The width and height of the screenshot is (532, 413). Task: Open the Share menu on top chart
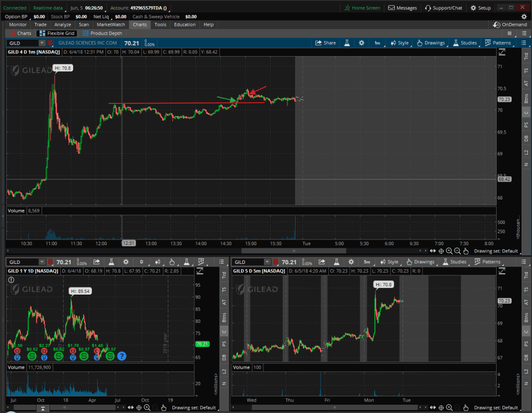click(326, 43)
